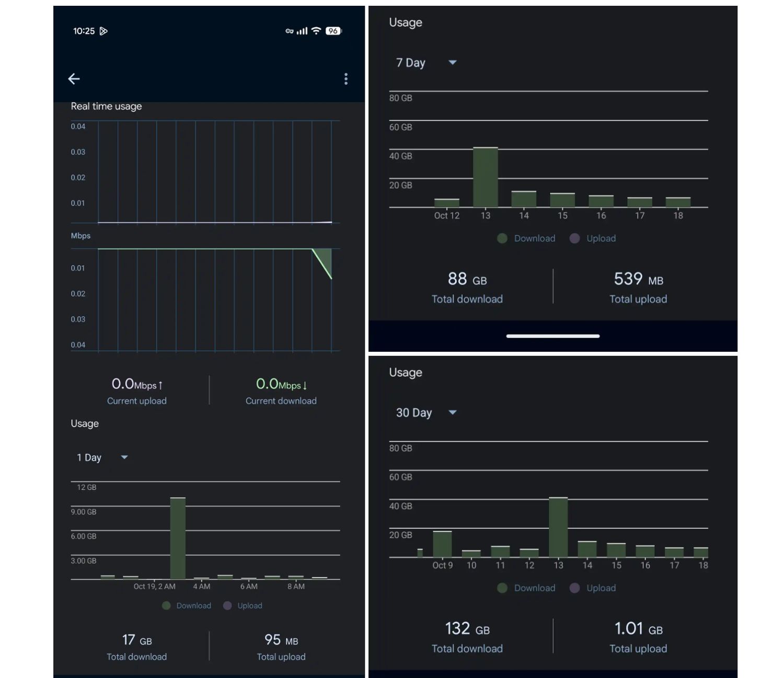The width and height of the screenshot is (784, 678).
Task: Tap the Oct 9 bar in 30 Day chart
Action: 442,544
